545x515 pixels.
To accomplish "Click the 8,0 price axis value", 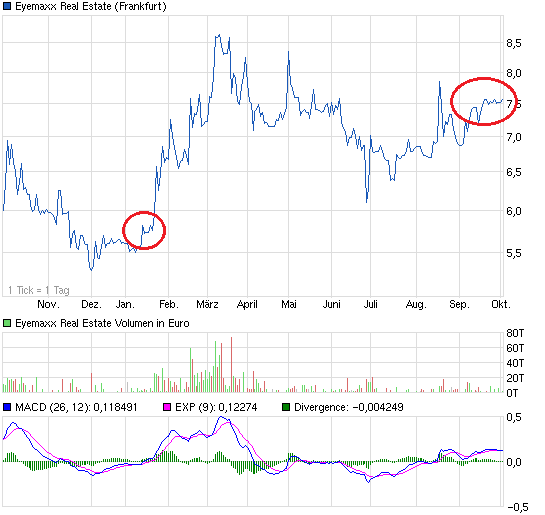I will [x=514, y=73].
